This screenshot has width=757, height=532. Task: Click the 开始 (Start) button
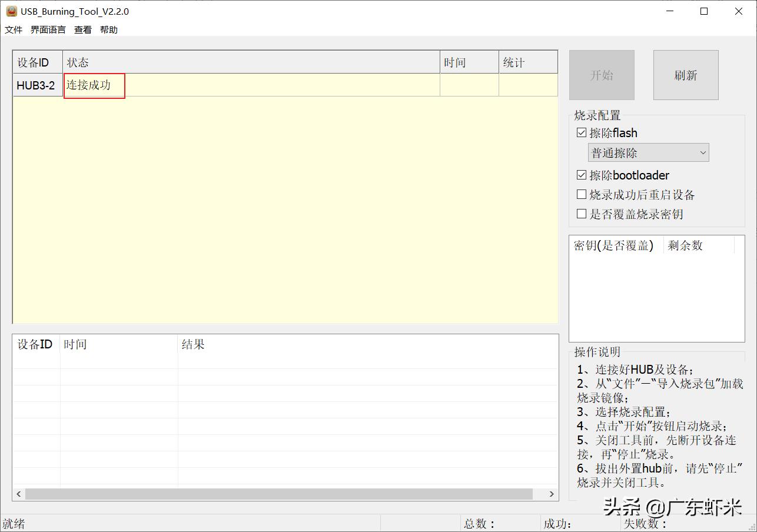click(602, 75)
